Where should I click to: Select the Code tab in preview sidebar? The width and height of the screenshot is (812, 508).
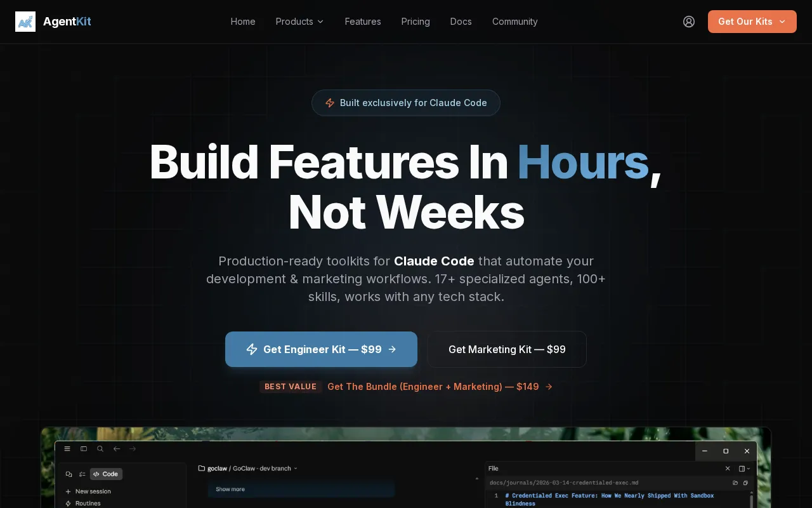[x=106, y=474]
